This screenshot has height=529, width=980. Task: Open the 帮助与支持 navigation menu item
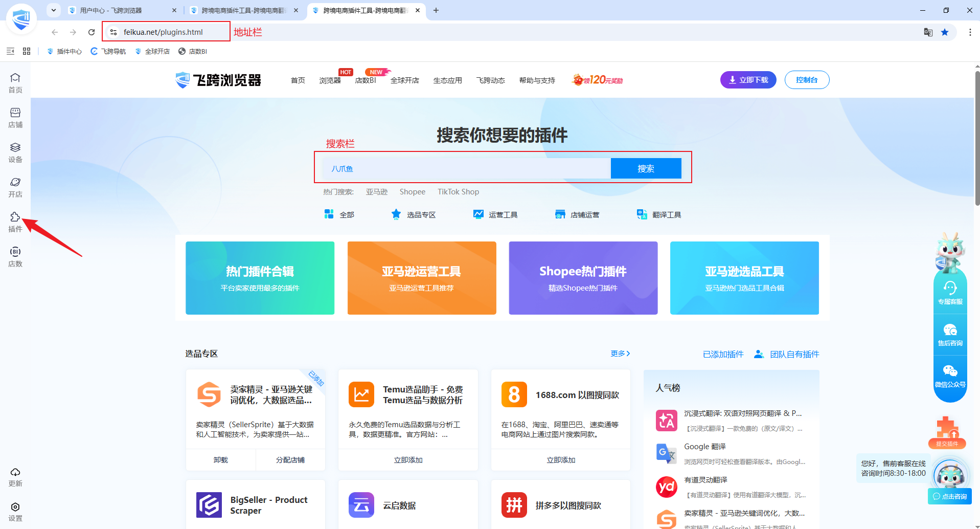pyautogui.click(x=537, y=80)
